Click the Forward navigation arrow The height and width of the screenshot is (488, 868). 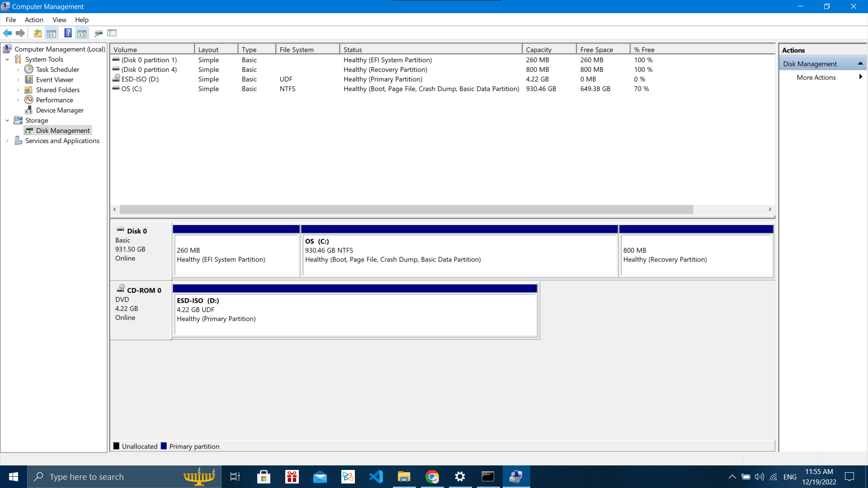[x=20, y=33]
